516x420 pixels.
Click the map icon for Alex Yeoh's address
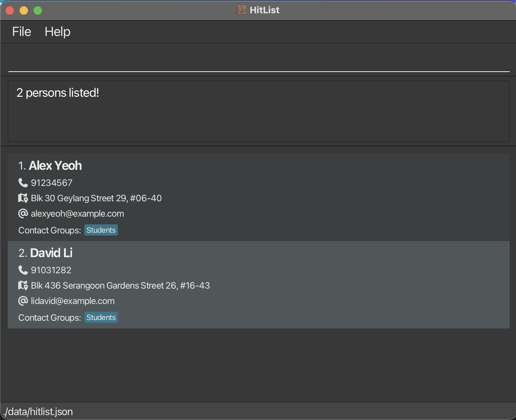(23, 198)
